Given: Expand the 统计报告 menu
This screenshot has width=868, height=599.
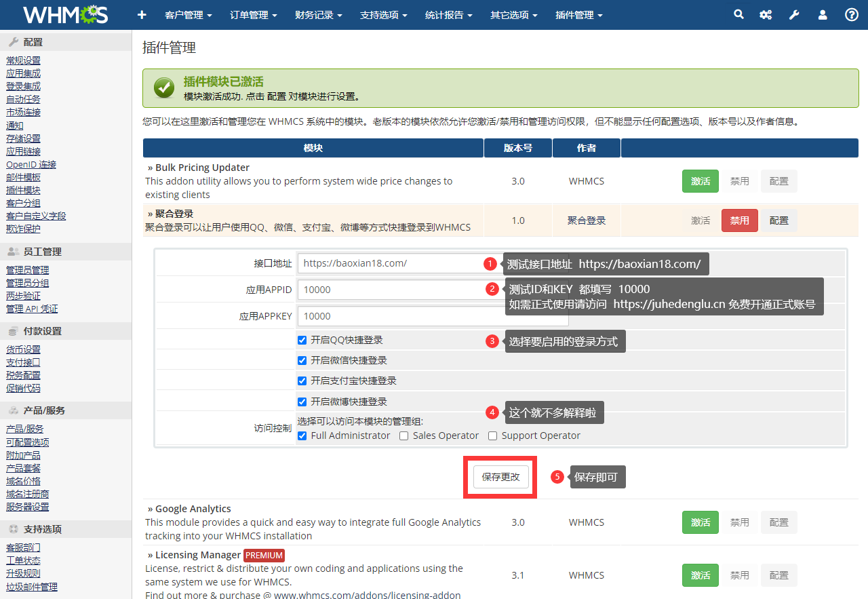Looking at the screenshot, I should 449,15.
